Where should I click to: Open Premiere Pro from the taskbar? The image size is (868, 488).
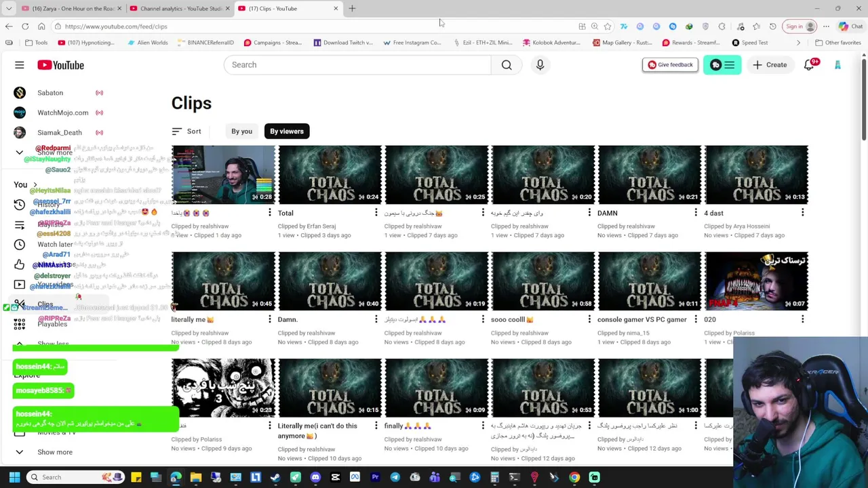375,477
